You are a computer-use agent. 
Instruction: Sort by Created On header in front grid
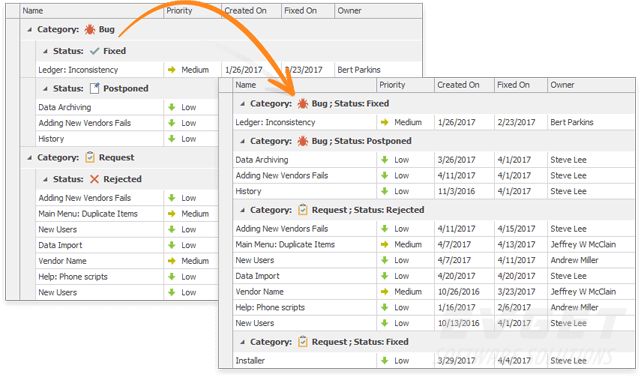(x=464, y=85)
